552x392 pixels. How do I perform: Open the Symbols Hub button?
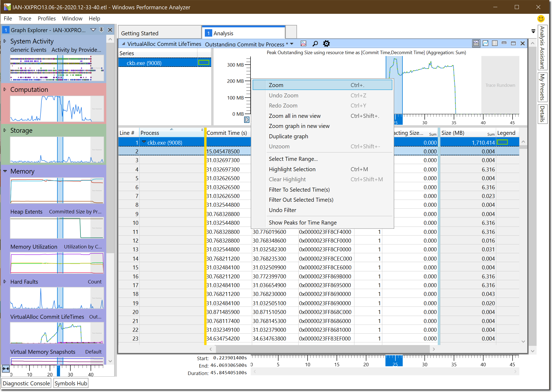click(x=71, y=383)
